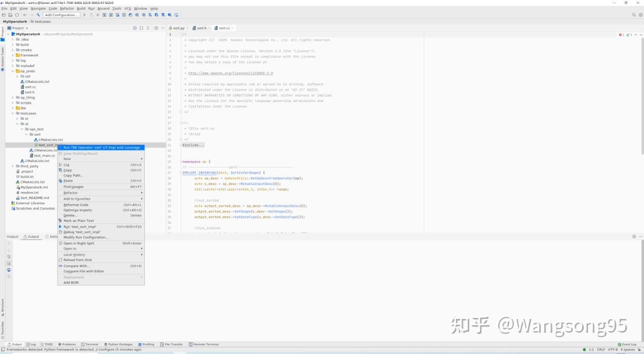
Task: Open the Terminal tool window tab
Action: [x=90, y=344]
